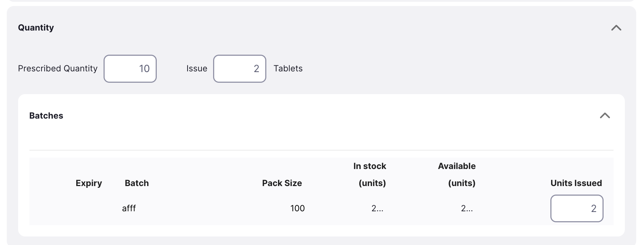Click the Prescribed Quantity label

57,69
